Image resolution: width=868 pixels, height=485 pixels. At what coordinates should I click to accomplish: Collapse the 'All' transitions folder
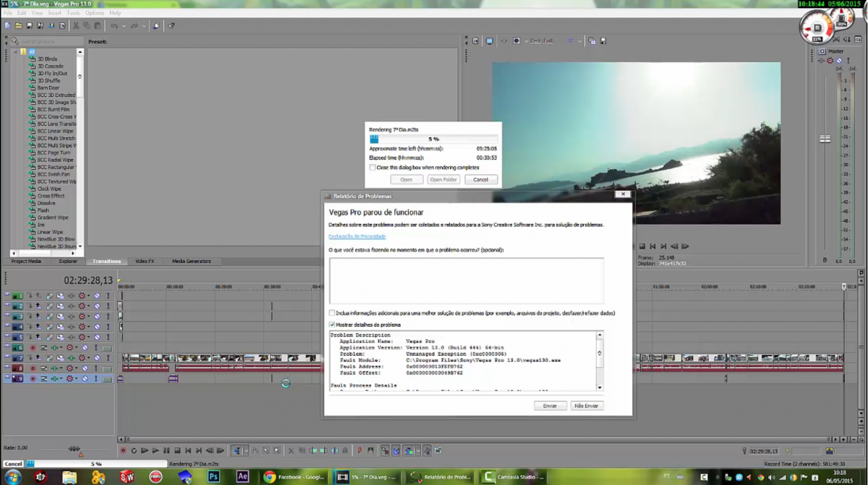coord(15,52)
